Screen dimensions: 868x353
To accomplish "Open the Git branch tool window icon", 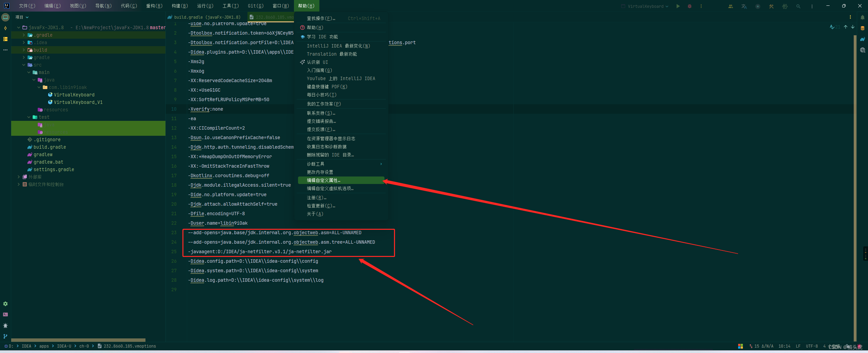I will pyautogui.click(x=5, y=336).
